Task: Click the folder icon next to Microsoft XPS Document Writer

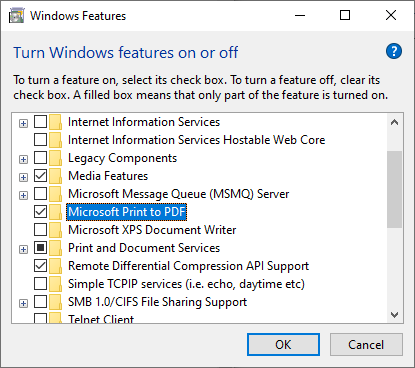Action: (55, 230)
